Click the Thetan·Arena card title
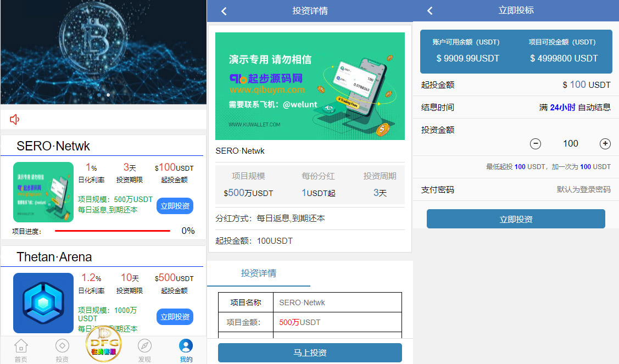 click(x=54, y=257)
